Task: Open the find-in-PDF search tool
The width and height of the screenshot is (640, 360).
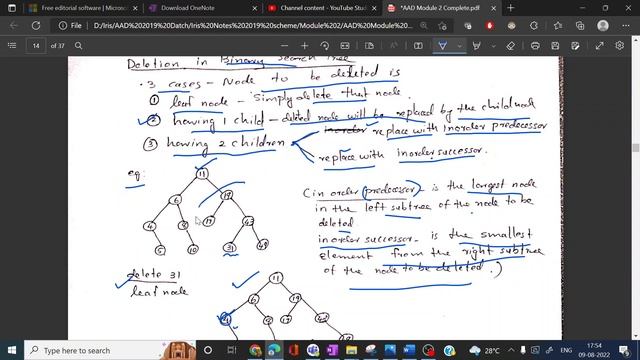Action: [x=78, y=46]
